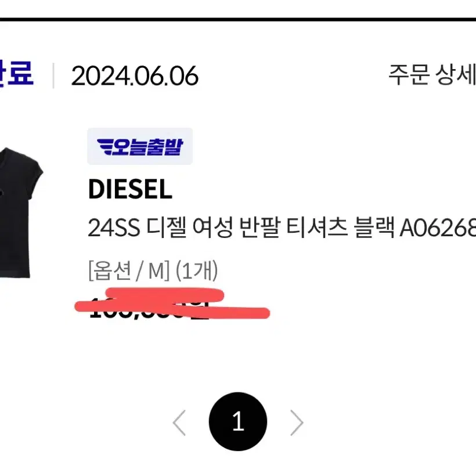
Task: Click the red scribbled-out price
Action: click(172, 304)
